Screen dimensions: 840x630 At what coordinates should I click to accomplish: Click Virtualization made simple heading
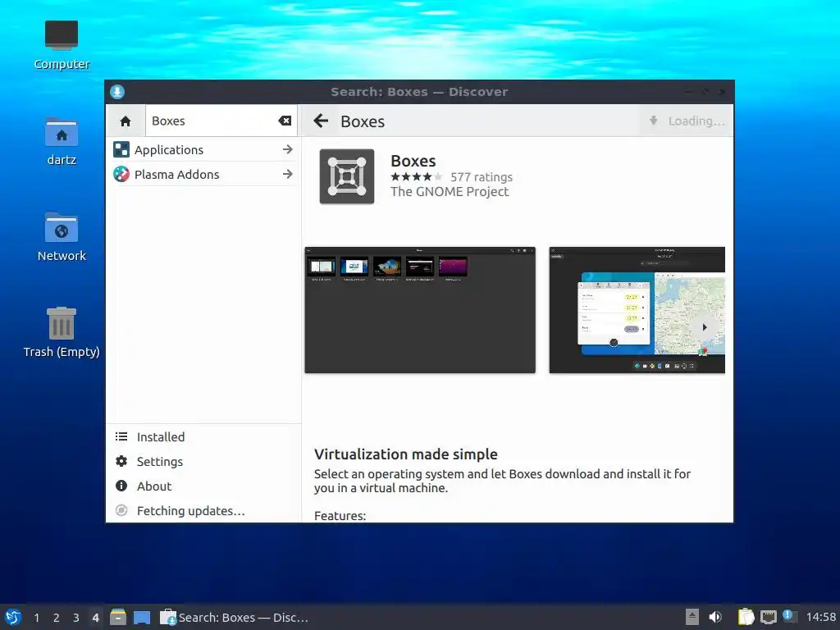coord(405,454)
